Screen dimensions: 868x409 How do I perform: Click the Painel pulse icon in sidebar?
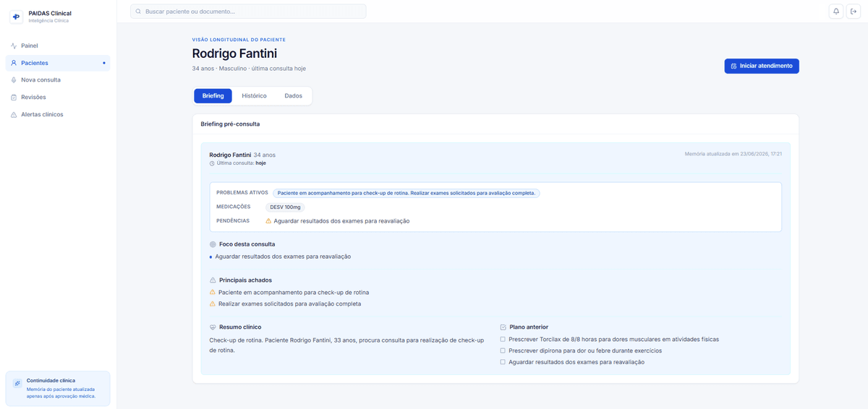[x=14, y=46]
